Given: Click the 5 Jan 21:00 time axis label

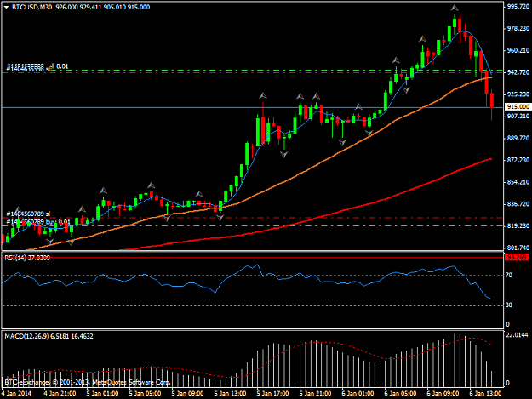Looking at the screenshot, I should [315, 394].
